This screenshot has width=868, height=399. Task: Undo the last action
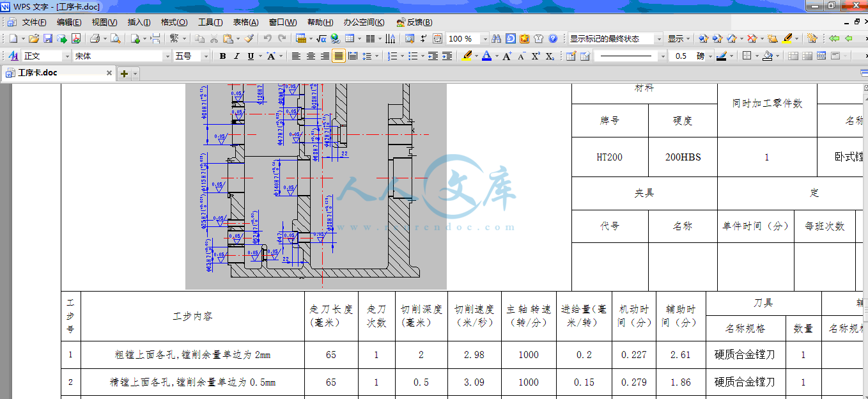[267, 38]
